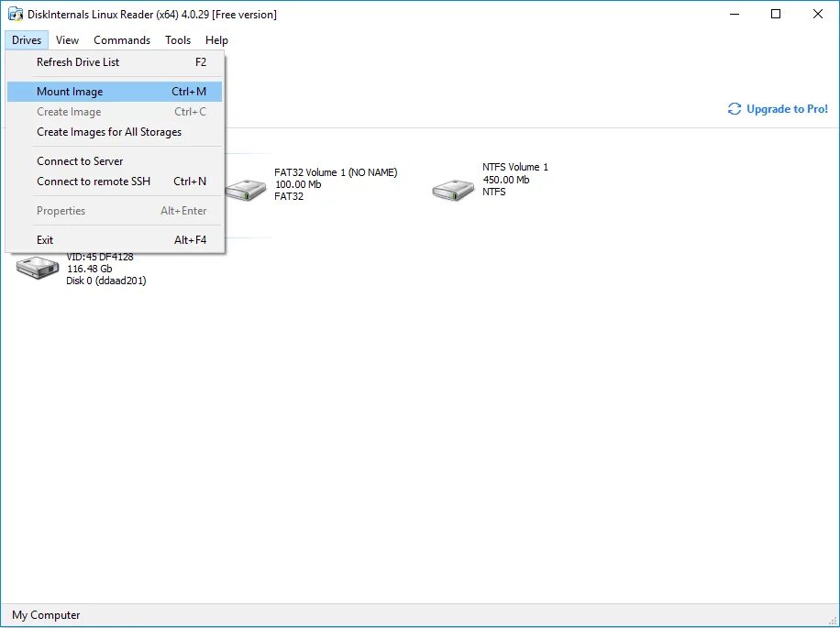
Task: Choose Create Images for All Storages
Action: [115, 132]
